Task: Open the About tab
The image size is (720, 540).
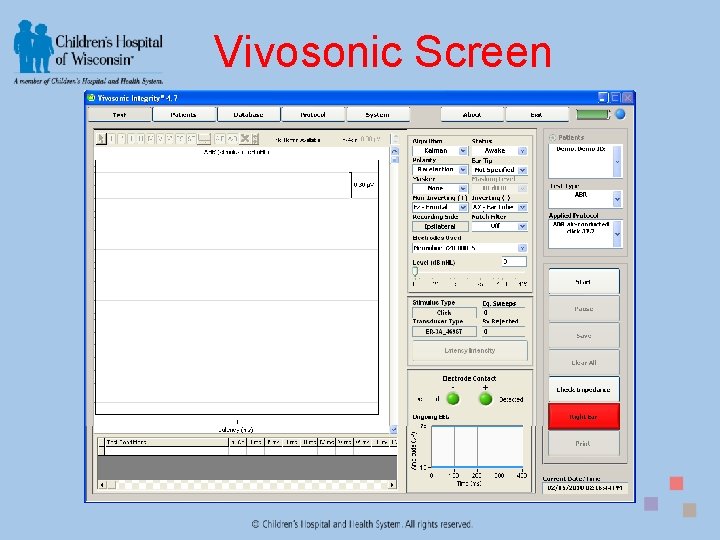Action: [x=472, y=114]
